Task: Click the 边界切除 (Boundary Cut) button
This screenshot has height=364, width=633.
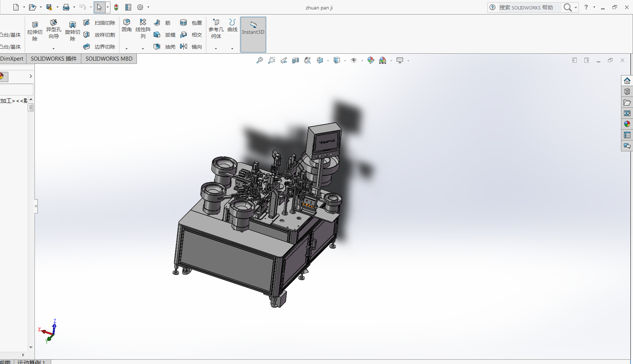Action: pos(100,47)
